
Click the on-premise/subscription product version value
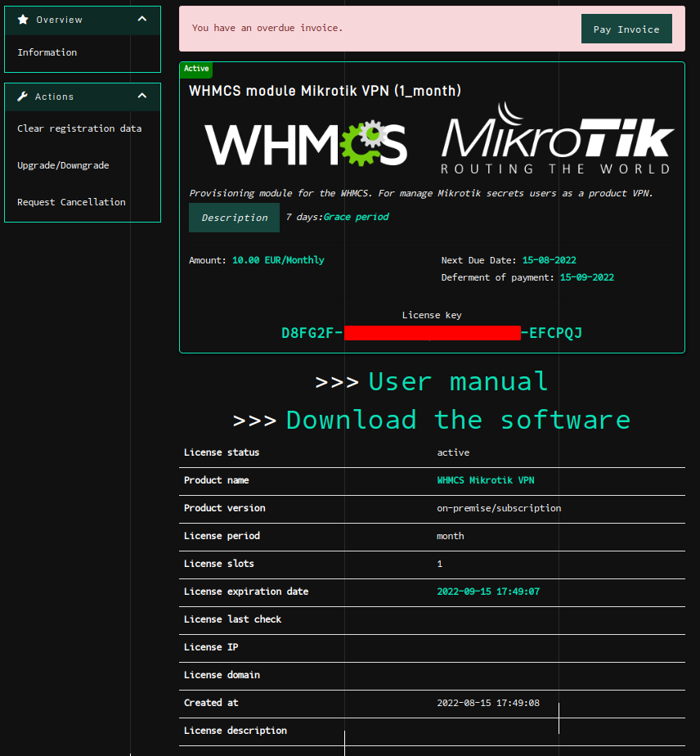click(x=499, y=508)
